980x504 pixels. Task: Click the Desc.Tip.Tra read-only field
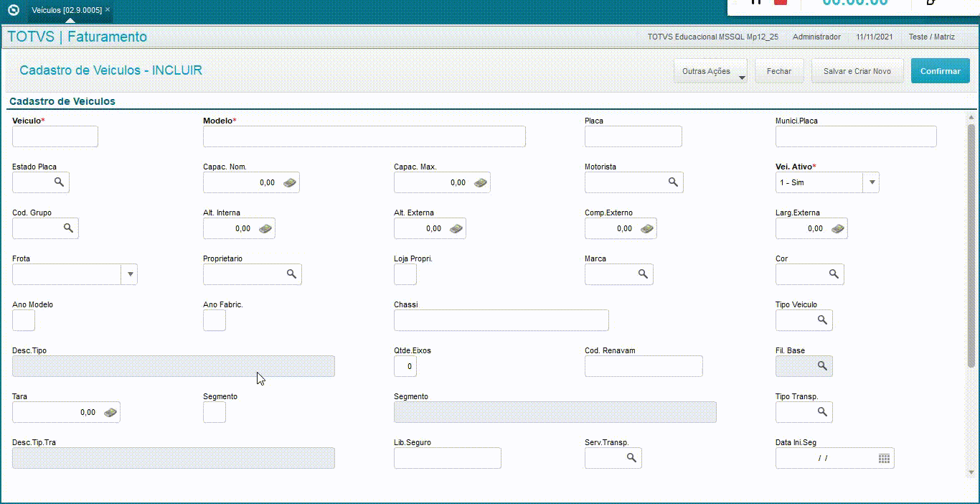click(174, 458)
